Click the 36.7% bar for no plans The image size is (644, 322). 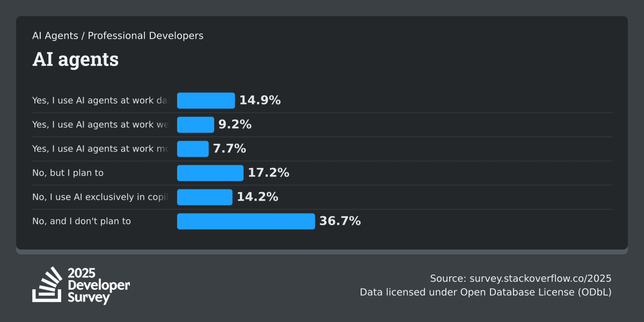(x=246, y=221)
